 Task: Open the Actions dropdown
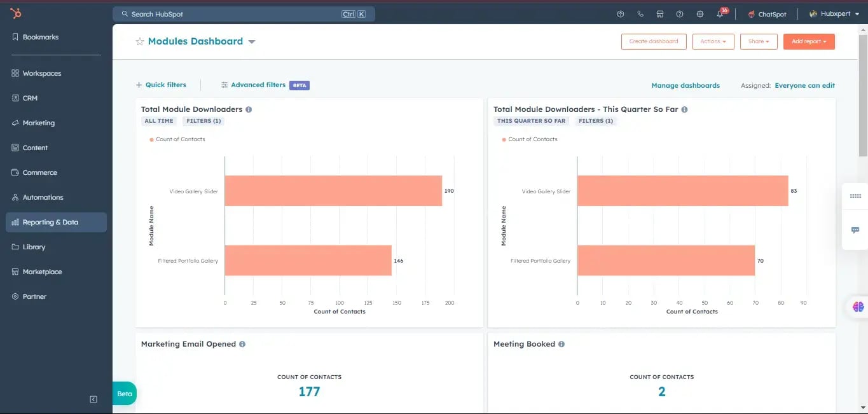[x=713, y=41]
